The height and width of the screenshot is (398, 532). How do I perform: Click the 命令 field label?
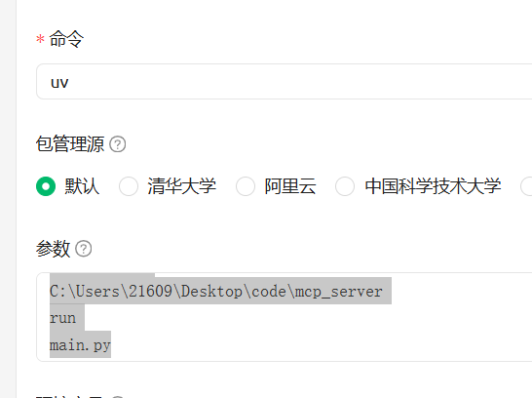coord(66,39)
